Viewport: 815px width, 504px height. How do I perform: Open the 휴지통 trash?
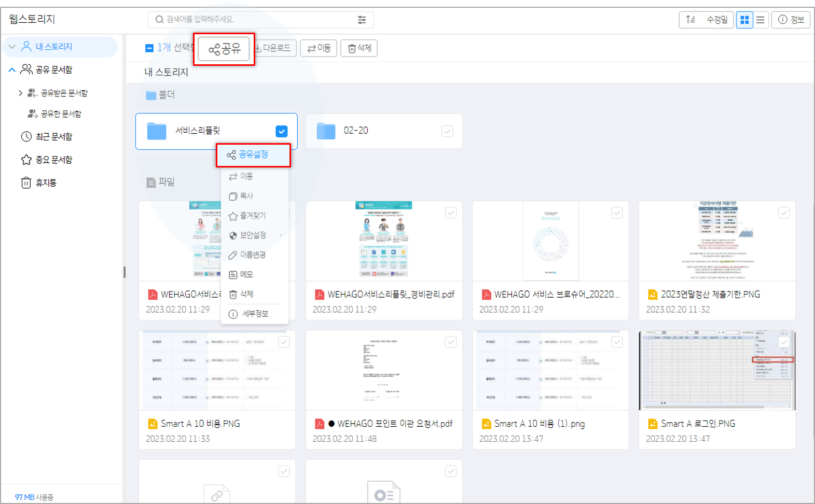46,183
